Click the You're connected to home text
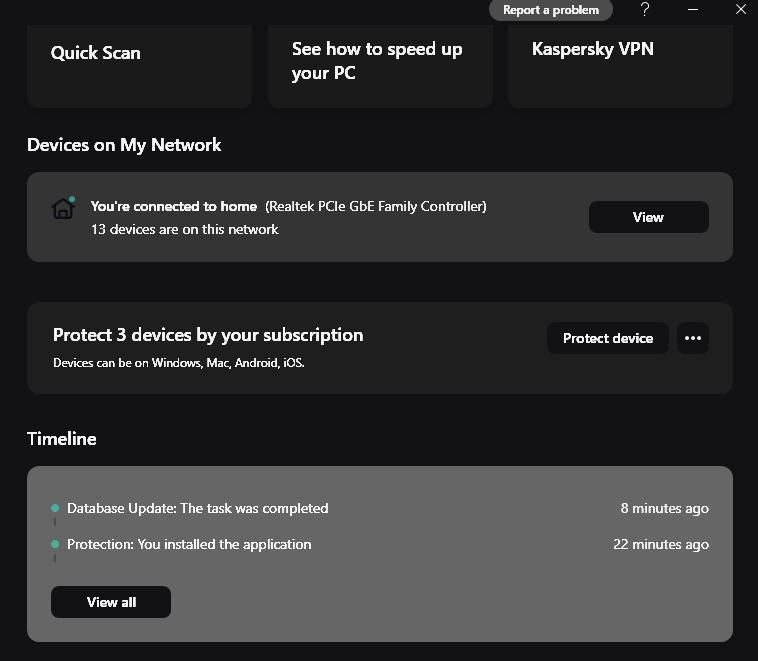This screenshot has width=758, height=661. (x=174, y=206)
